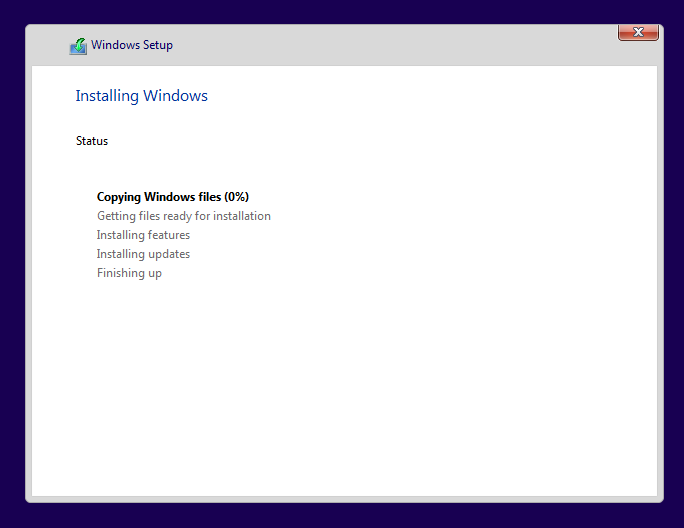Select the Installing Windows heading
684x528 pixels.
141,96
